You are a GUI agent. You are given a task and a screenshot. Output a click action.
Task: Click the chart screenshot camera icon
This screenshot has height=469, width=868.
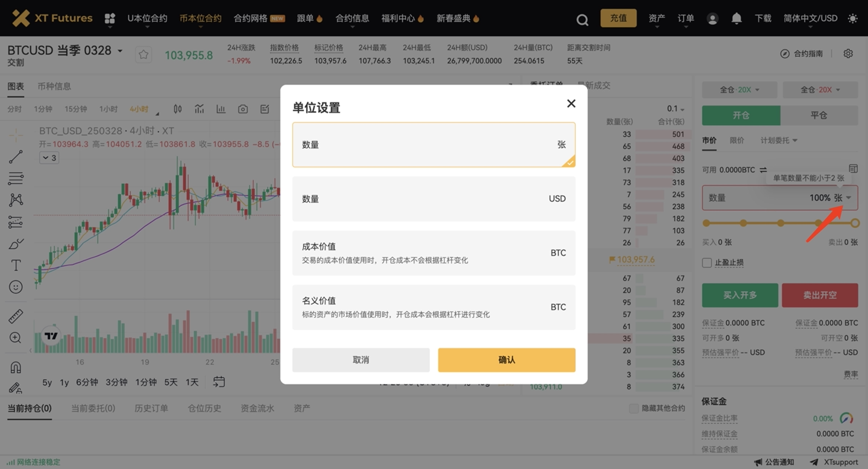(243, 109)
